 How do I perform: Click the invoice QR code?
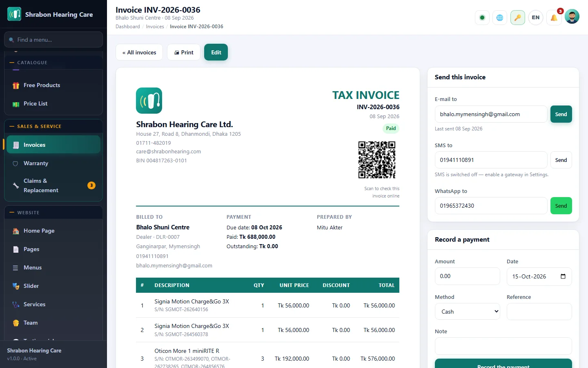[x=377, y=160]
